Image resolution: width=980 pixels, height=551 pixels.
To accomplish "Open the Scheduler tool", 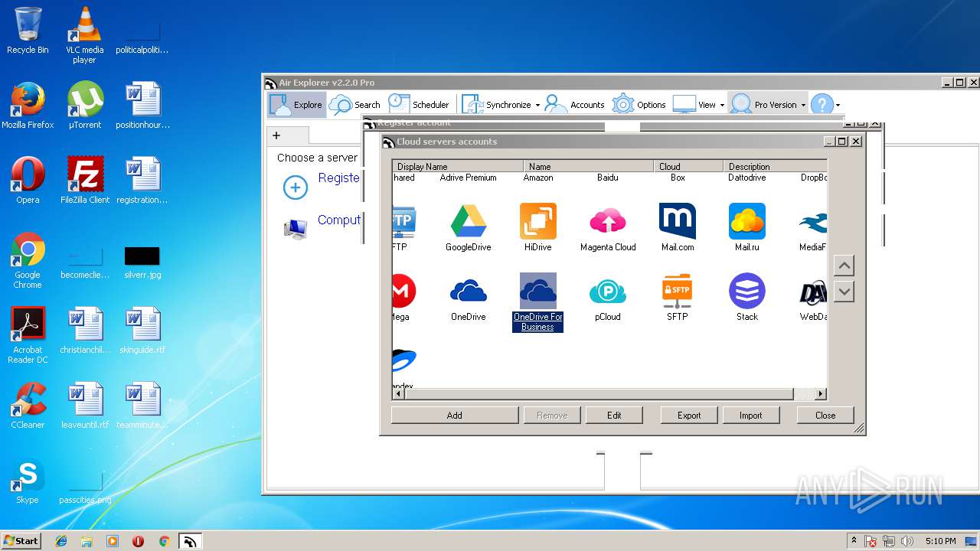I will (419, 105).
